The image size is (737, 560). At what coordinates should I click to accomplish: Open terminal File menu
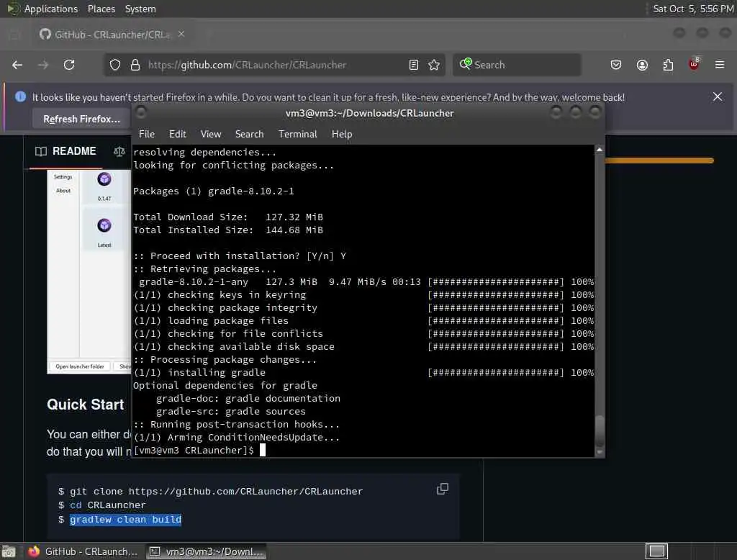click(x=147, y=134)
